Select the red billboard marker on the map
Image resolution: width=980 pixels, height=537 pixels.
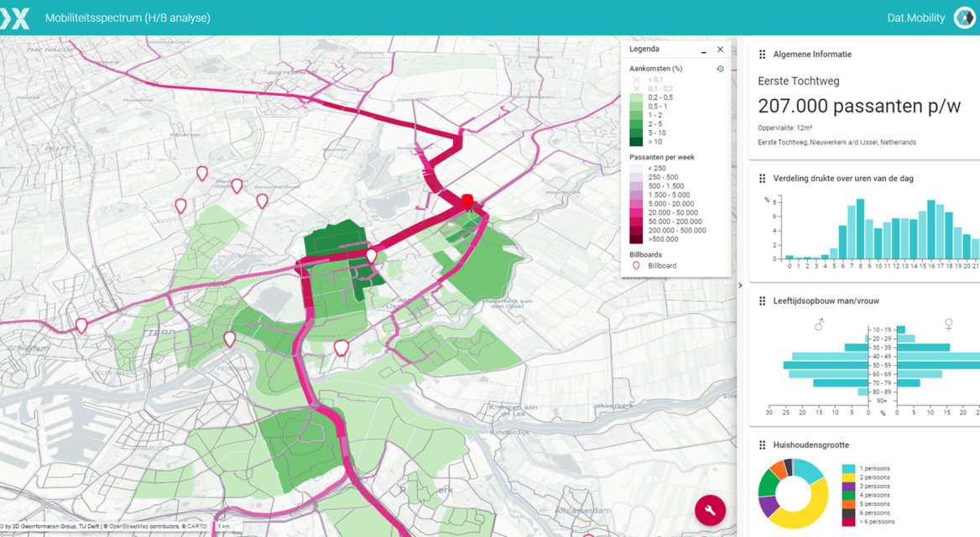pos(468,201)
